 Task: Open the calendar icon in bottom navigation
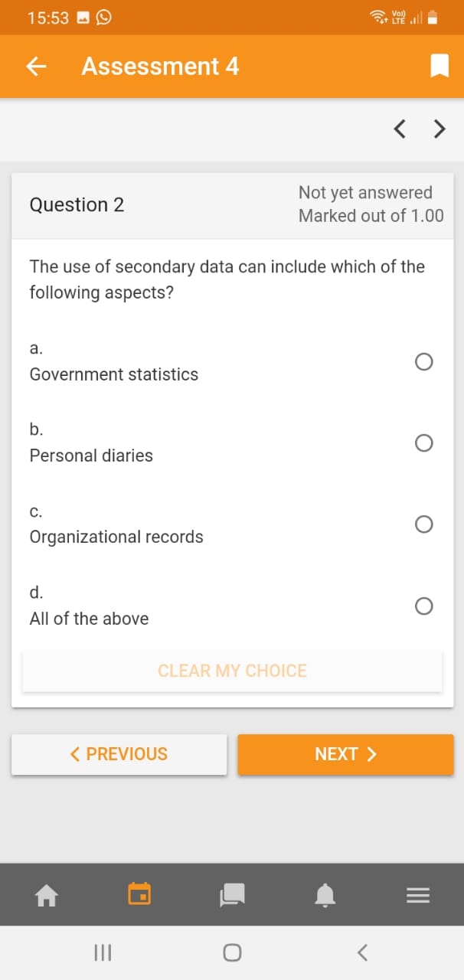(x=139, y=894)
